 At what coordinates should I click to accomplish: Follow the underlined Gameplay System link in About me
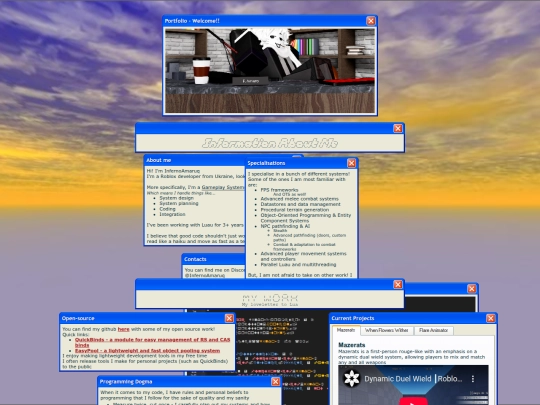tap(223, 187)
